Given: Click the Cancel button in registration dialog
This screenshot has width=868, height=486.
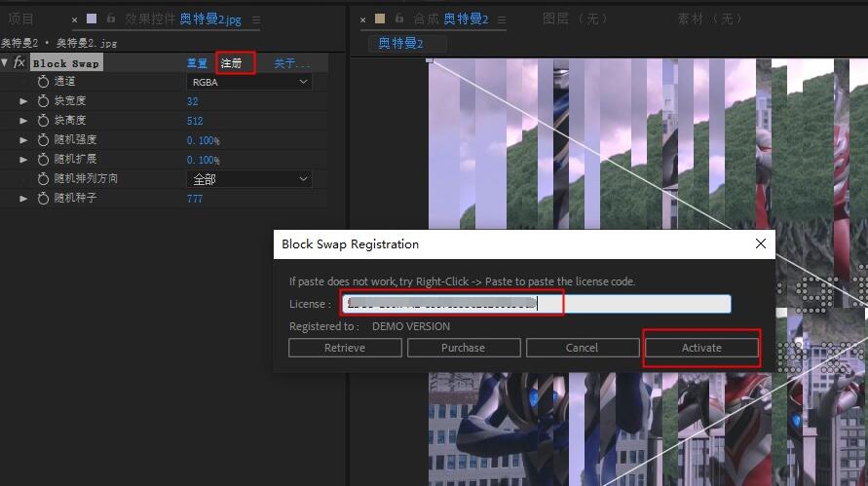Looking at the screenshot, I should 583,348.
